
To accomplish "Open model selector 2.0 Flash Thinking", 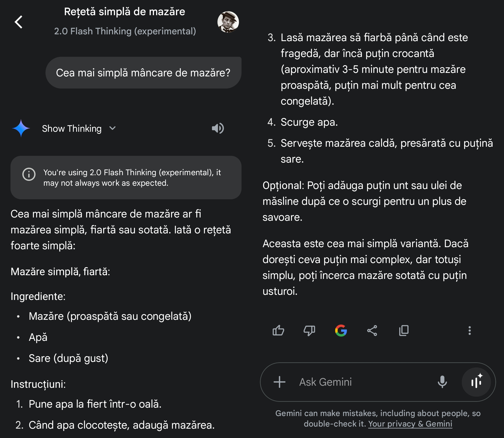I will point(125,31).
